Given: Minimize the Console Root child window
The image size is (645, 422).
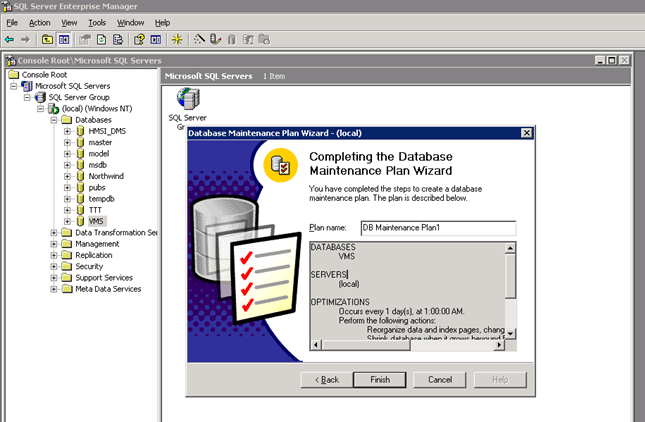Looking at the screenshot, I should coord(600,60).
